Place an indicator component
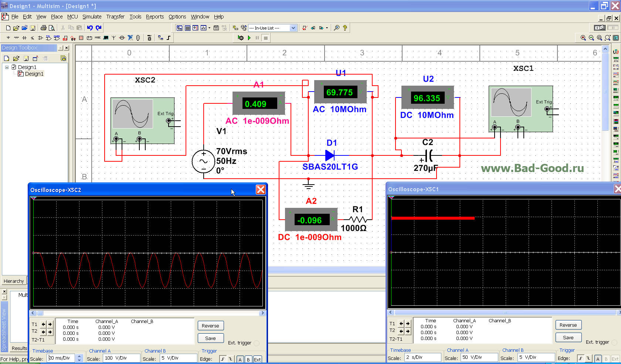Screen dimensions: 621x364 [81, 38]
